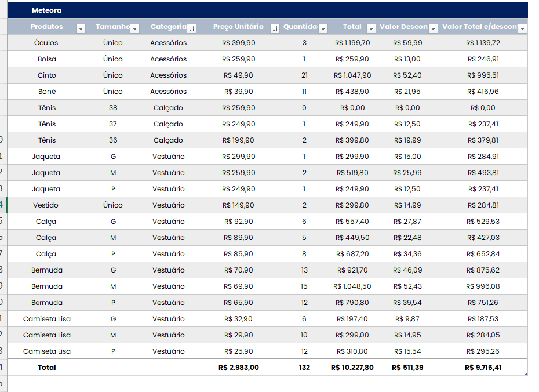Click Camiseta Lisa size G product cell
The height and width of the screenshot is (392, 539).
point(47,319)
